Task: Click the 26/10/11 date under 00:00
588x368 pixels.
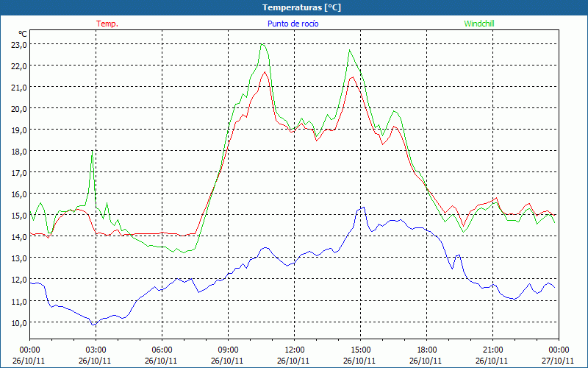Action: coord(29,361)
